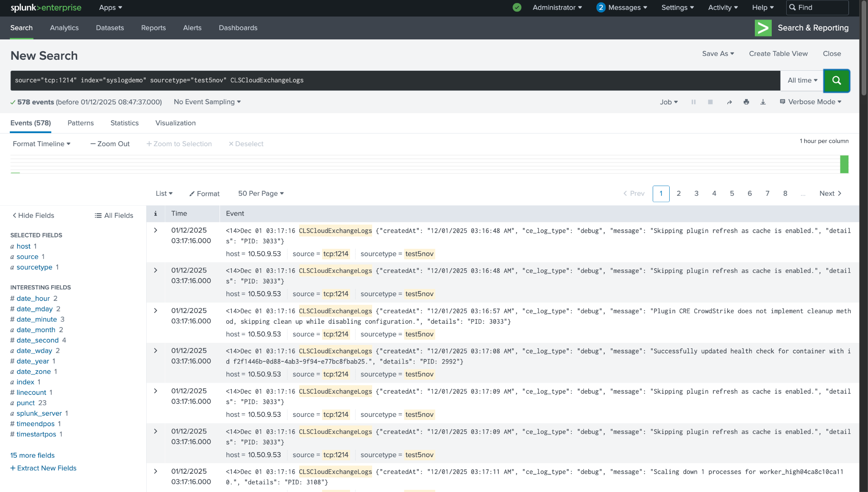868x492 pixels.
Task: Click the Find magnifier icon
Action: (x=792, y=8)
